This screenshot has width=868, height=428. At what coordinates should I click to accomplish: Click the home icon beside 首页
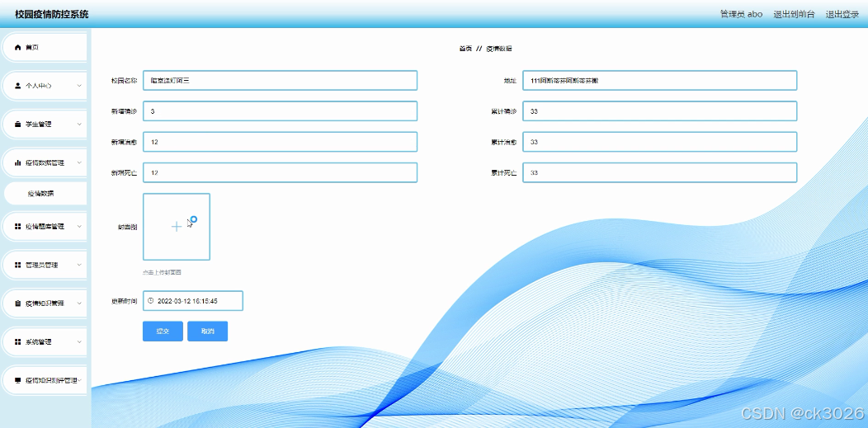[17, 48]
